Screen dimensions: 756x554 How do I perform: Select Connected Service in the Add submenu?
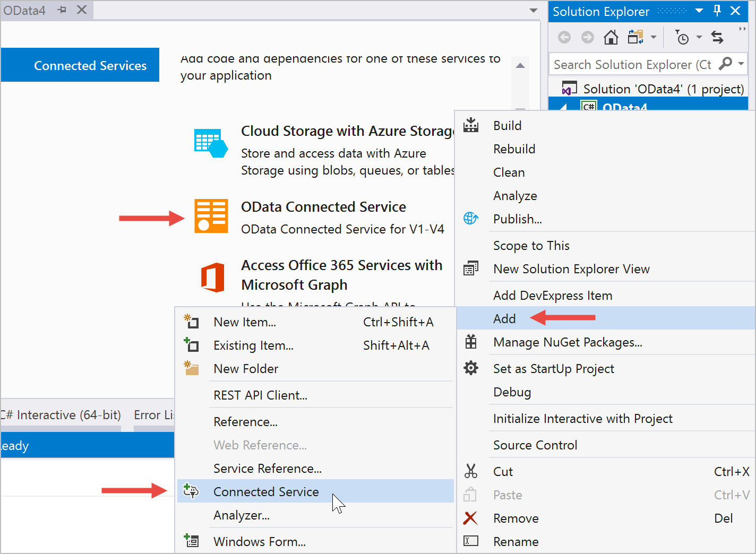[266, 492]
